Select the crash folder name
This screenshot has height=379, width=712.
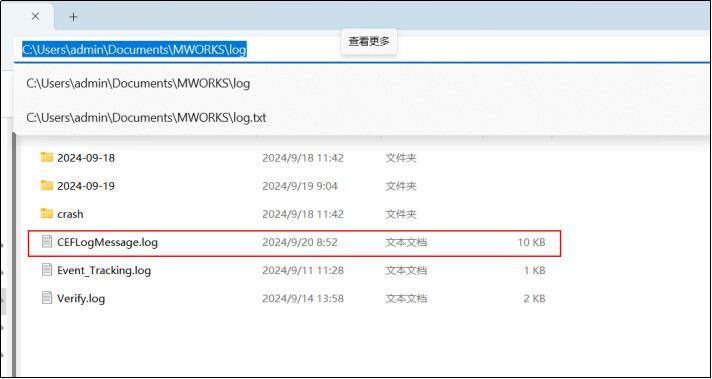(70, 214)
